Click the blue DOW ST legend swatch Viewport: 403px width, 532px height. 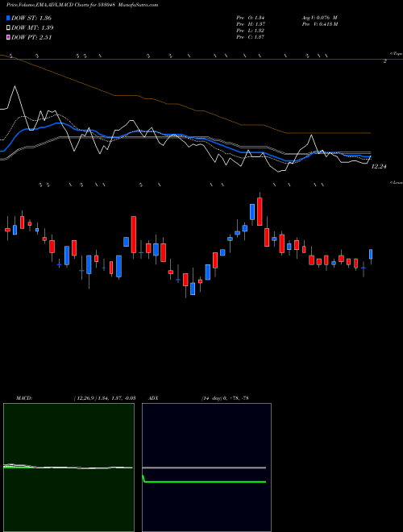point(9,18)
